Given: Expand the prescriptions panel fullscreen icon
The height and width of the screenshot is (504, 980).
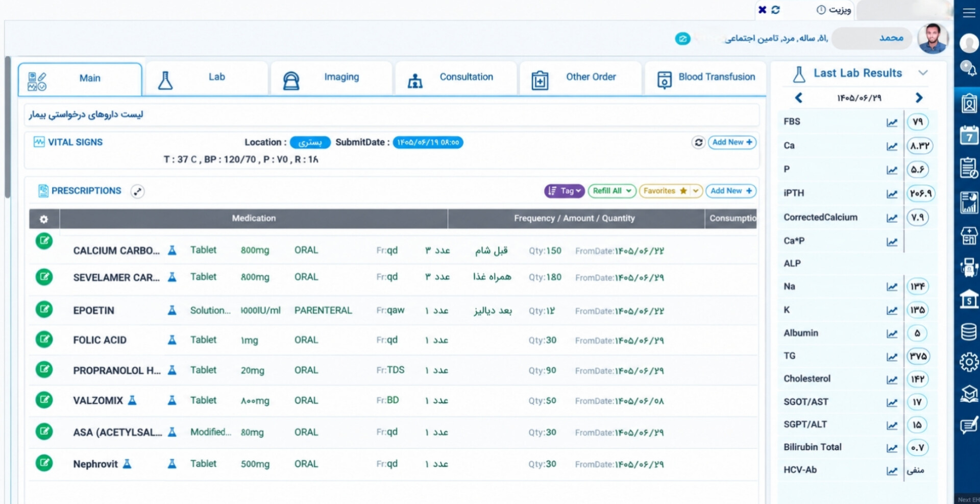Looking at the screenshot, I should click(x=137, y=191).
